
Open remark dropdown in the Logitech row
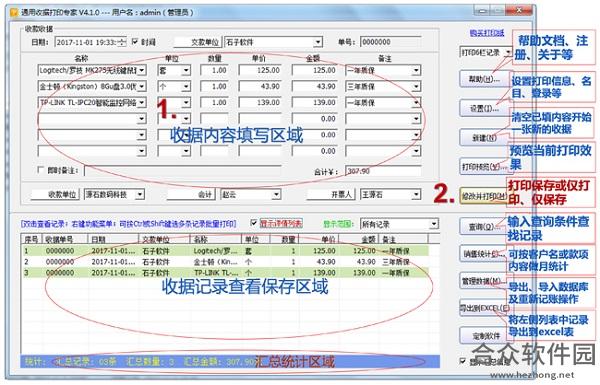(416, 70)
